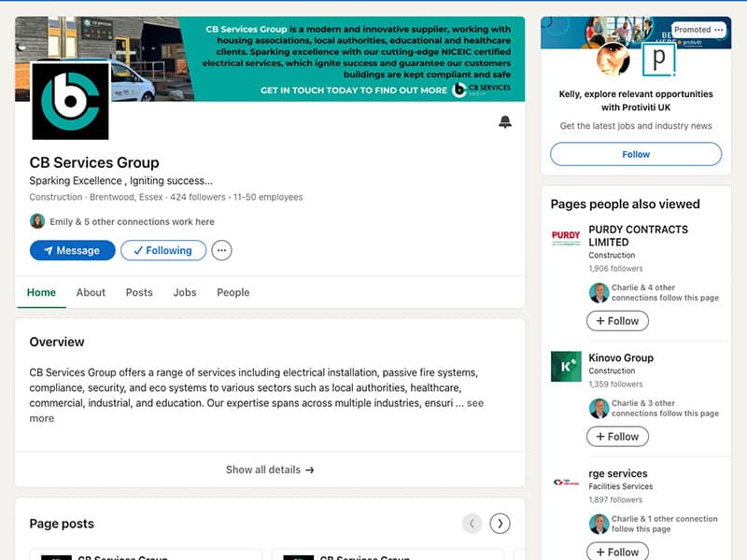747x560 pixels.
Task: Open rge services page name
Action: [618, 473]
